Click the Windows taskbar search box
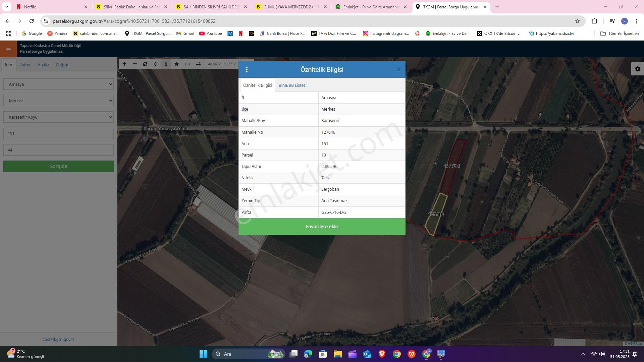Image resolution: width=644 pixels, height=362 pixels. click(248, 354)
